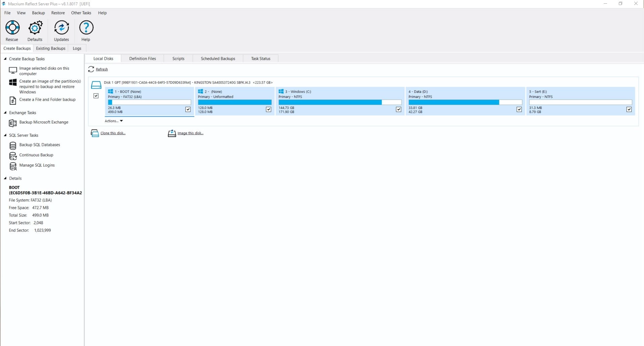
Task: Open the Defaults settings icon
Action: [x=35, y=28]
